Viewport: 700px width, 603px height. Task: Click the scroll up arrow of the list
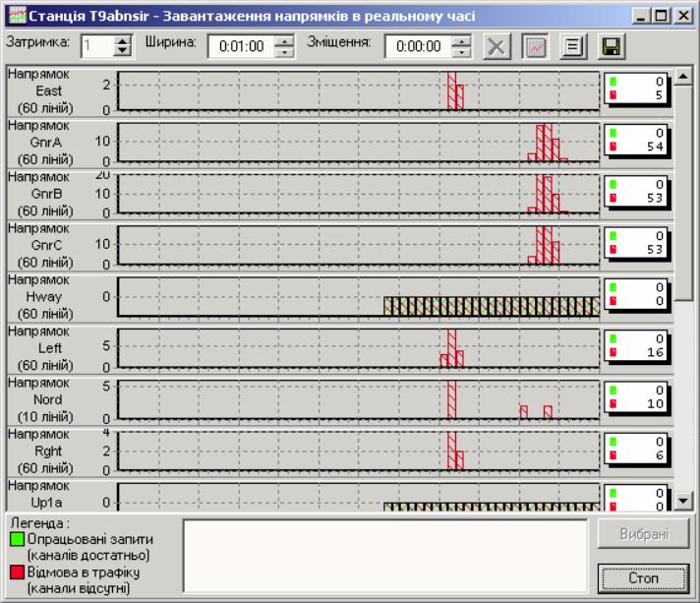[x=683, y=77]
